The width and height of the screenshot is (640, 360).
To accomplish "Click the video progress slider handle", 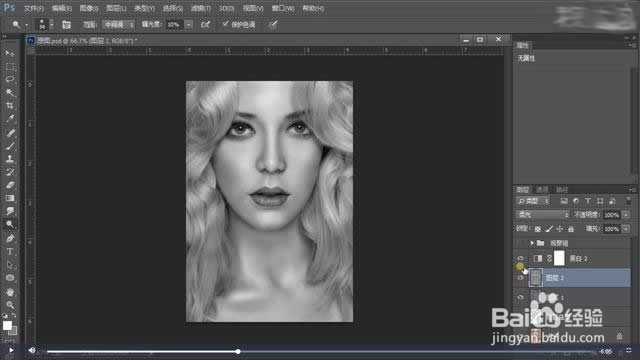I will (238, 351).
